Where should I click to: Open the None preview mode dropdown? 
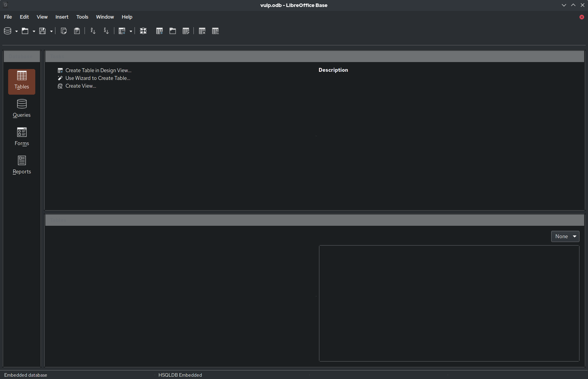(x=565, y=236)
